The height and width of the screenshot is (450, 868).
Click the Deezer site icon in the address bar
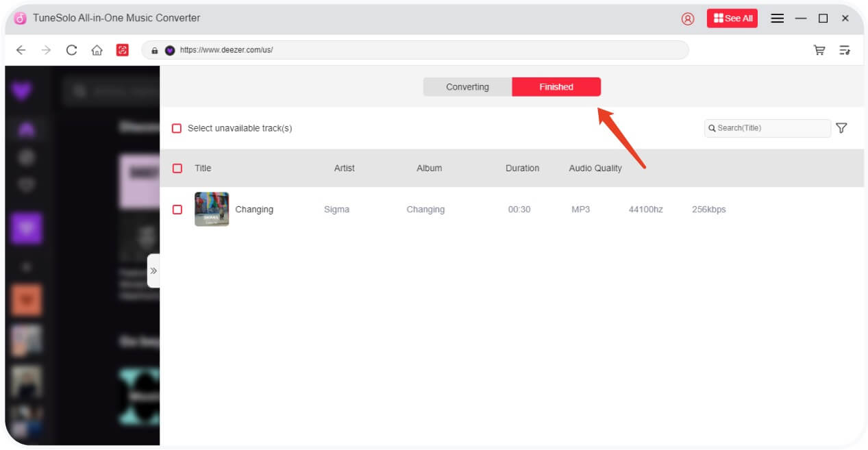(170, 50)
